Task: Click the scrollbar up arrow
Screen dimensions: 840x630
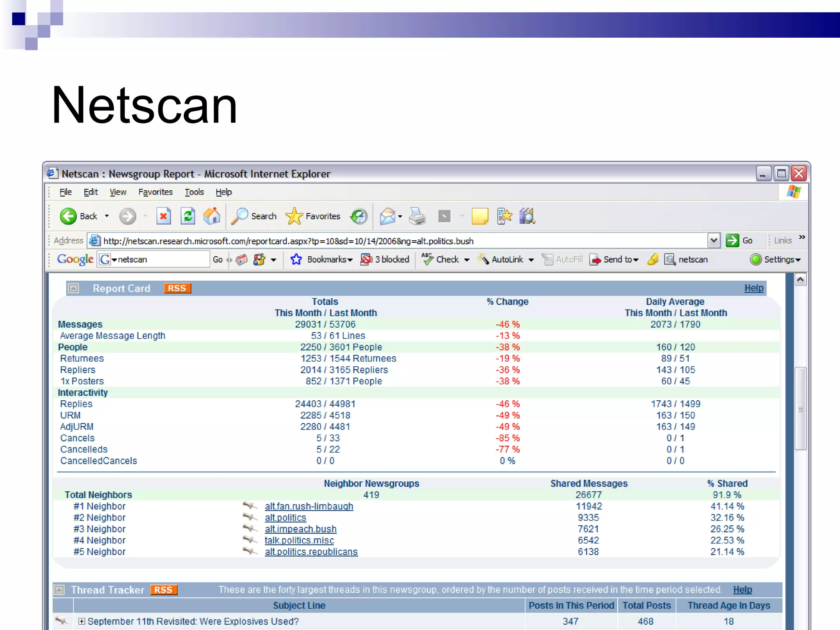Action: pyautogui.click(x=800, y=280)
